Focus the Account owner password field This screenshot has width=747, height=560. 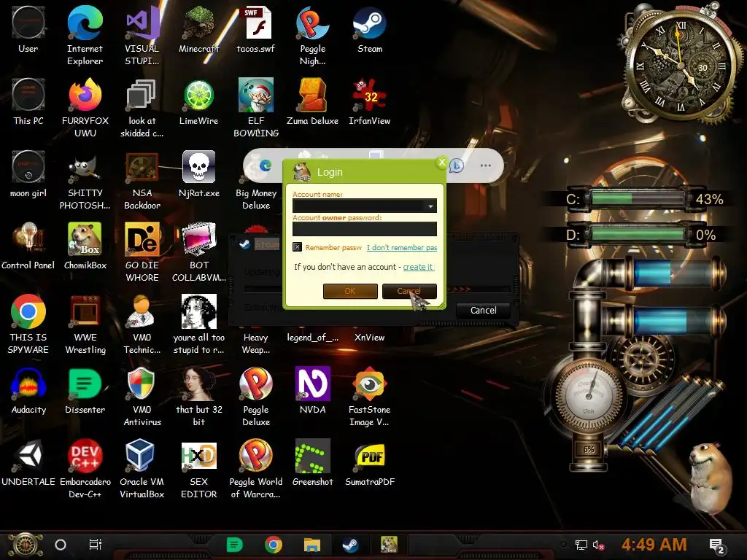tap(365, 229)
